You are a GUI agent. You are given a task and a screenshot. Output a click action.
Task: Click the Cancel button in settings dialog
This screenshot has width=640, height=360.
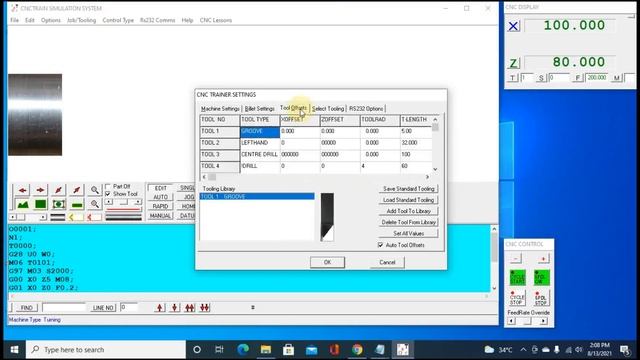[x=387, y=262]
